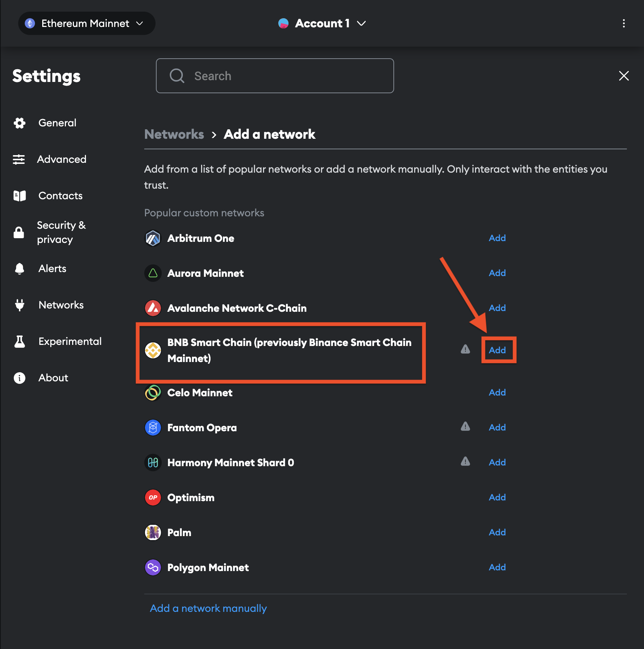Click the Palm logo icon
Viewport: 644px width, 649px height.
point(153,532)
